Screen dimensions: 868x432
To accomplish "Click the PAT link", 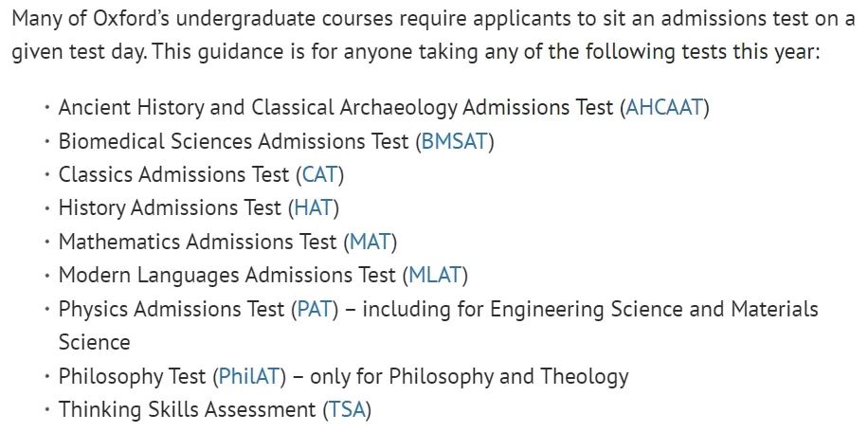I will coord(315,309).
